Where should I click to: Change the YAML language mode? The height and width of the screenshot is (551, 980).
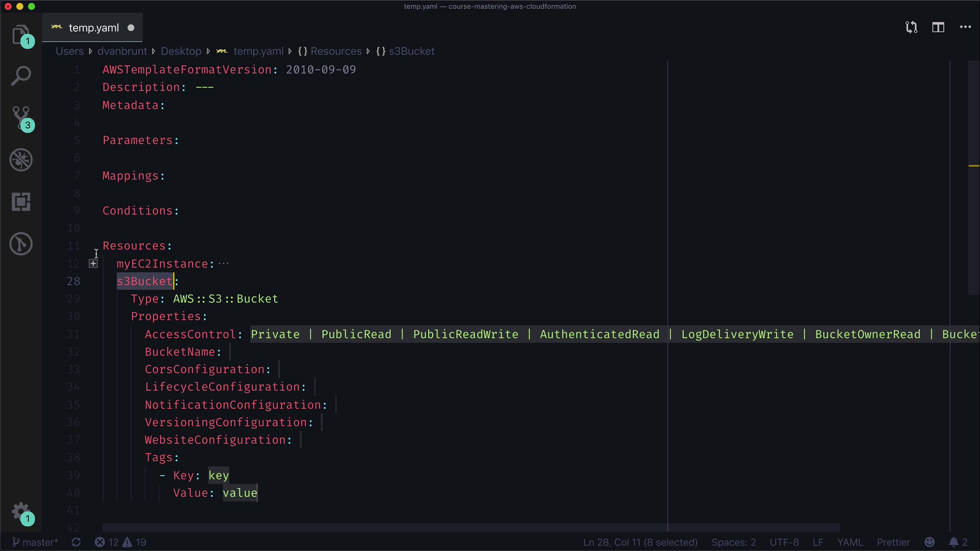pyautogui.click(x=850, y=542)
